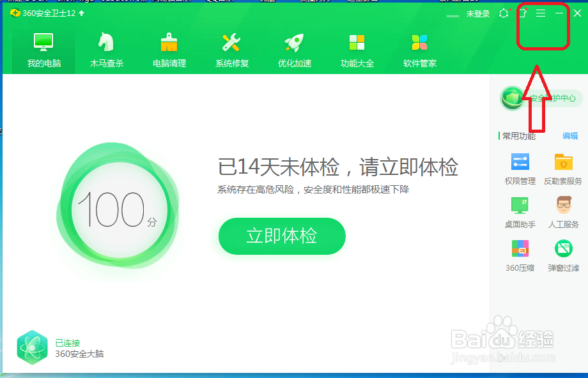Click the 360 logo in title bar
The width and height of the screenshot is (588, 378).
15,13
